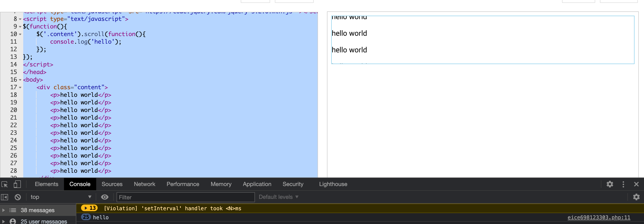Collapse the body fold arrow on line 16
The height and width of the screenshot is (224, 644).
coord(20,80)
